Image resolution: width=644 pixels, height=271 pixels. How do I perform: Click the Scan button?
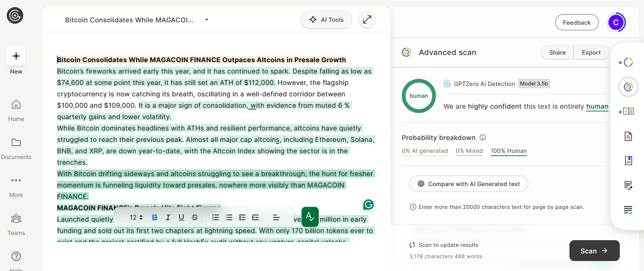[x=594, y=251]
